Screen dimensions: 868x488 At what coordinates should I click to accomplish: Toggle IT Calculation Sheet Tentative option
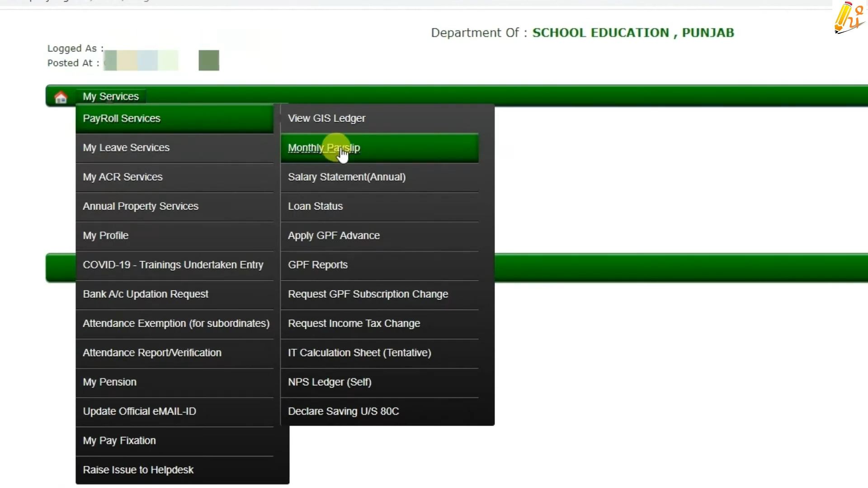(359, 353)
